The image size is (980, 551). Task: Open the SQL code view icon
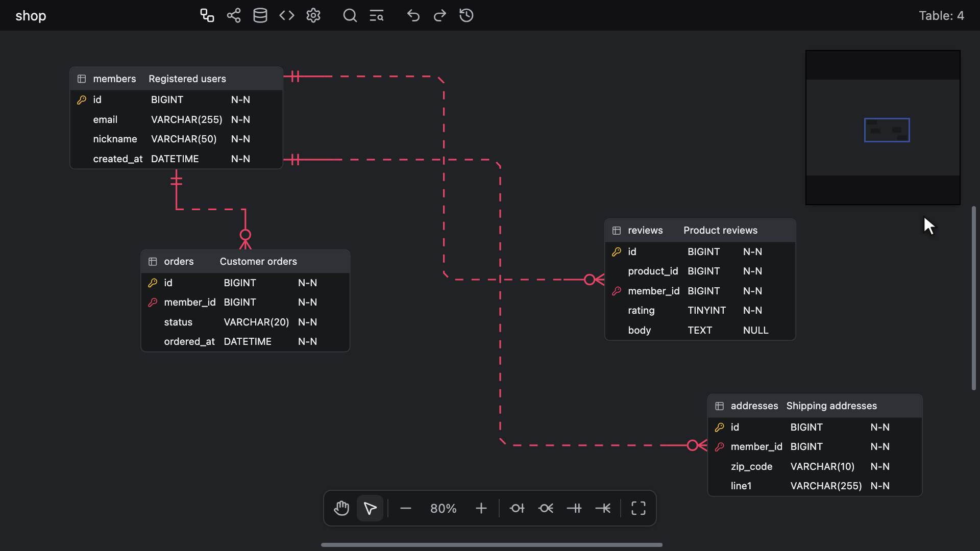287,15
